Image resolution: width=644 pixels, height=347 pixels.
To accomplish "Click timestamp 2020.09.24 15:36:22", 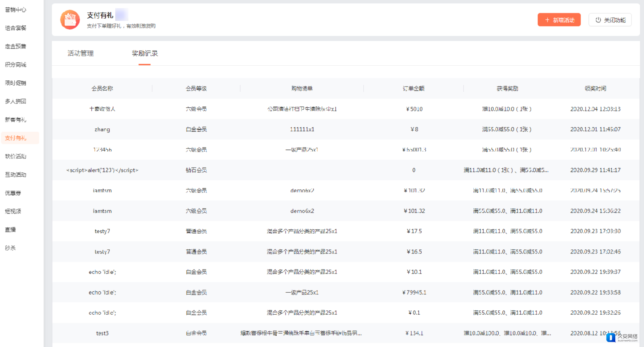I will coord(596,211).
